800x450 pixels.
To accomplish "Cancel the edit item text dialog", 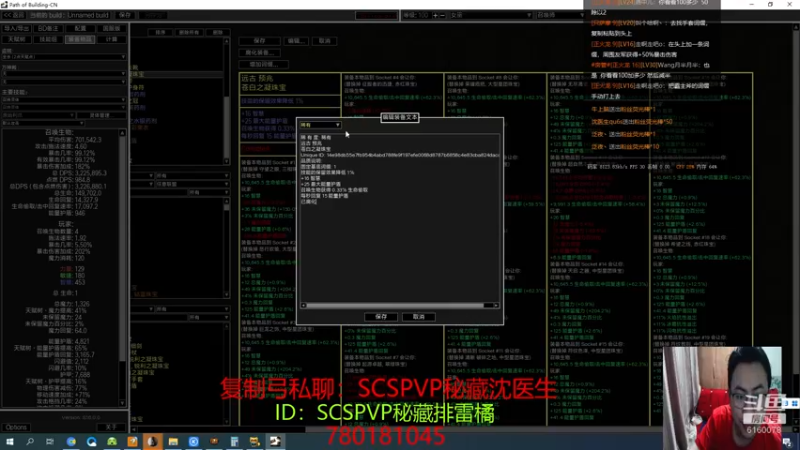I will [418, 317].
